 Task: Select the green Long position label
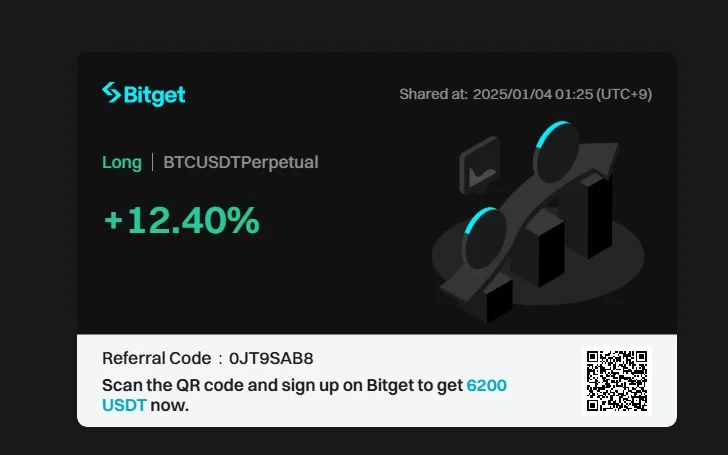point(122,162)
